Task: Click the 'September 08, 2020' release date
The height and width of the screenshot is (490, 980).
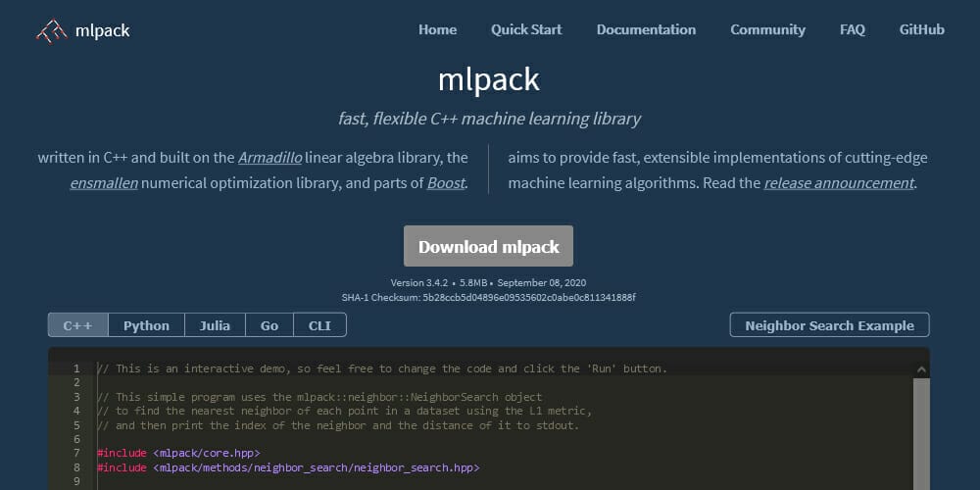Action: (x=542, y=282)
